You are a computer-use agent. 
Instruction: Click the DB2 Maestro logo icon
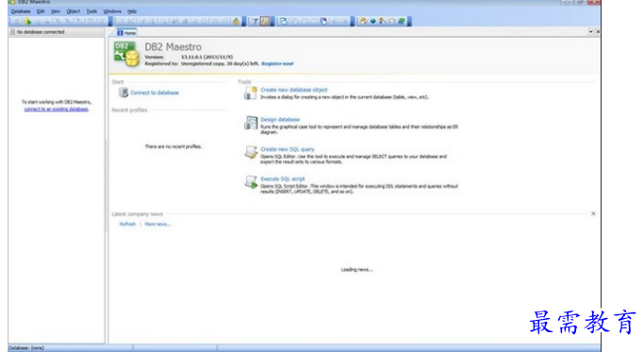[126, 54]
